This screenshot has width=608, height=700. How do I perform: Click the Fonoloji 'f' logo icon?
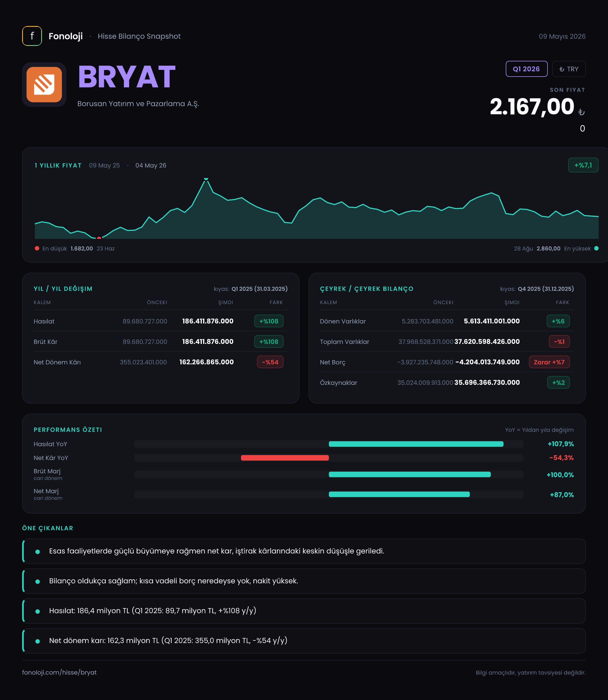pos(32,36)
